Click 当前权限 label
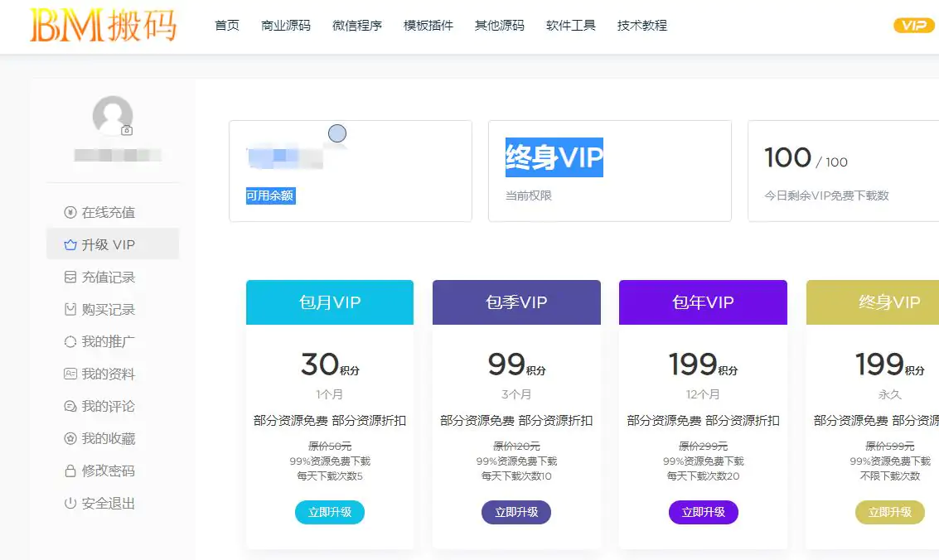 point(528,196)
